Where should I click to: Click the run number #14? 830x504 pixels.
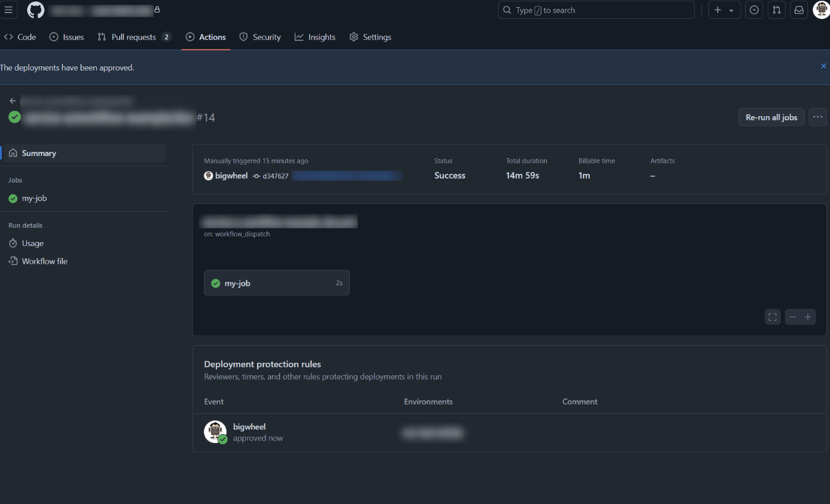pyautogui.click(x=206, y=117)
